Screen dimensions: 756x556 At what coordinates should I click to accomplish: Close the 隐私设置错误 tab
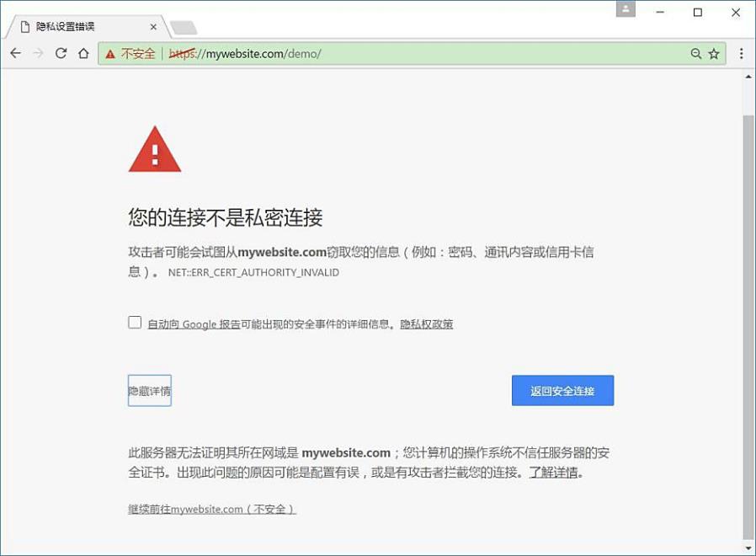153,27
